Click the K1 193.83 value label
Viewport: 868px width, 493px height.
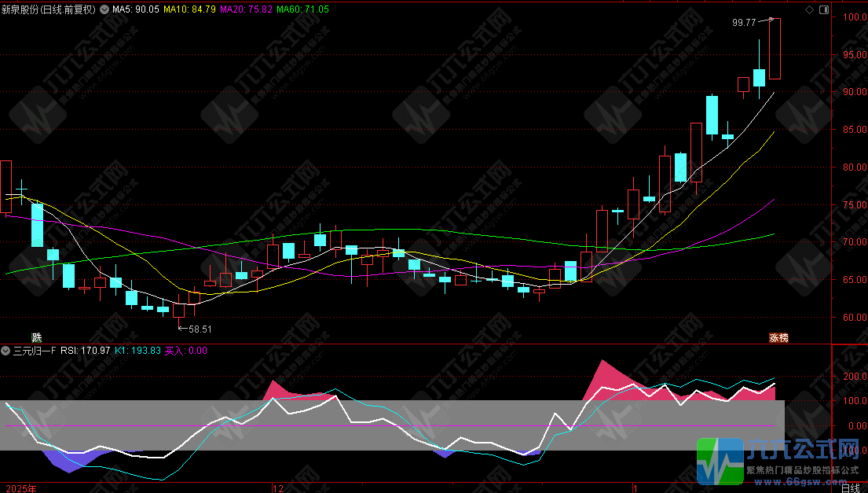(137, 351)
